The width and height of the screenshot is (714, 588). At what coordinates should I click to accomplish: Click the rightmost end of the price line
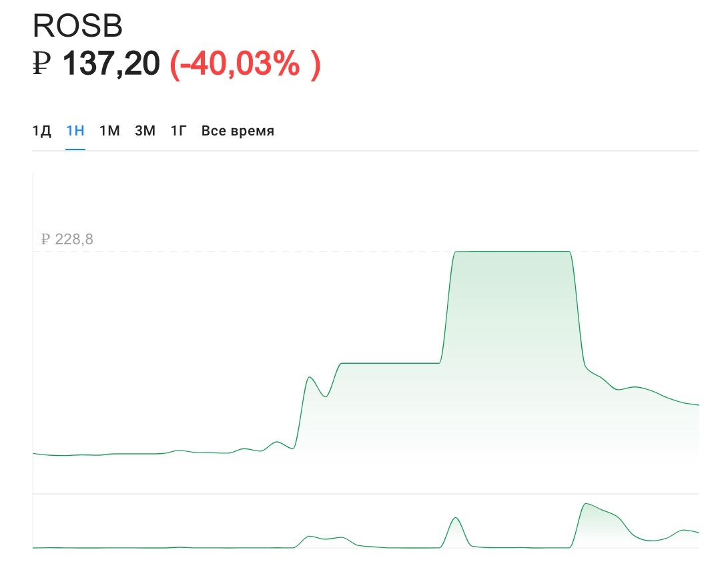click(697, 405)
